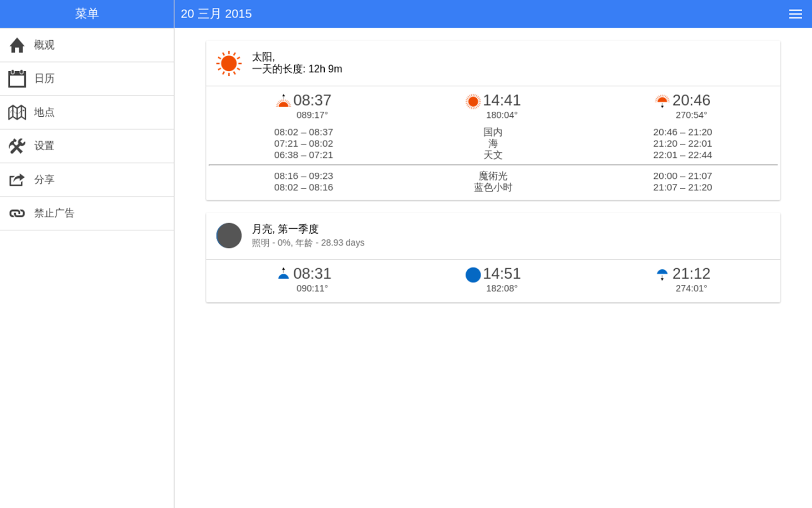The image size is (812, 508).
Task: Click the calendar icon beside 日历
Action: 17,78
